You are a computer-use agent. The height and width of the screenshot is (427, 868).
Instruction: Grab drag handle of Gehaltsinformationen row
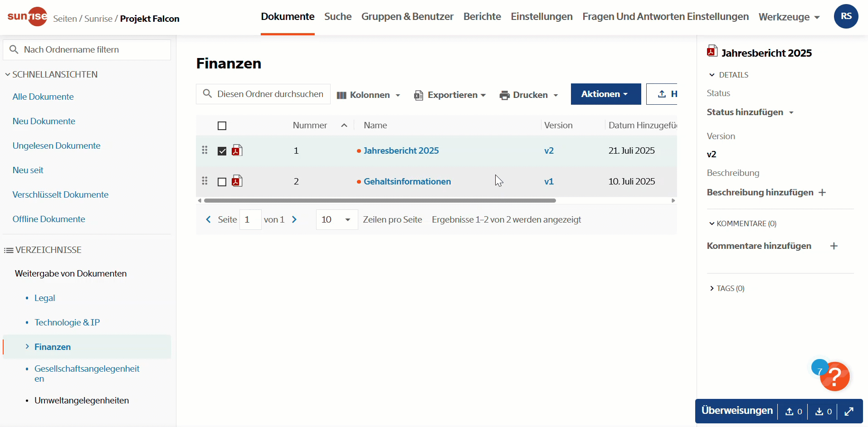tap(205, 181)
